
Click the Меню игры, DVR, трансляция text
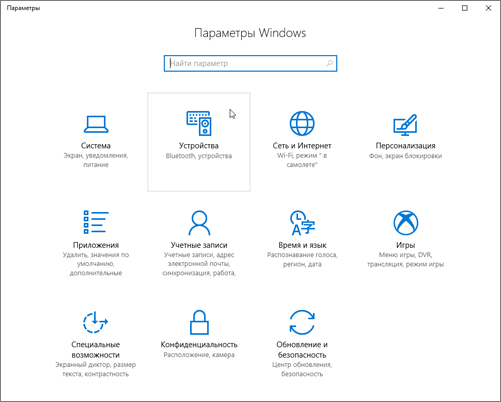click(405, 259)
